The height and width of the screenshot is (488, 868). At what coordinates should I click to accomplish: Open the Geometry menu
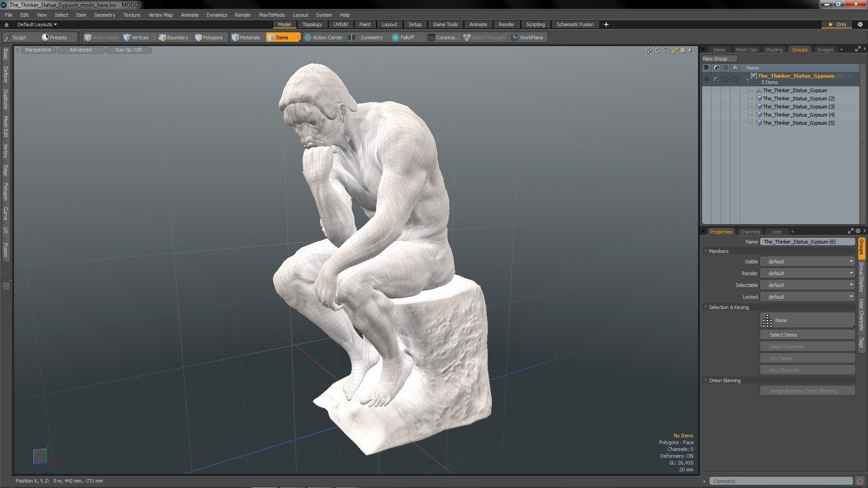pyautogui.click(x=104, y=15)
